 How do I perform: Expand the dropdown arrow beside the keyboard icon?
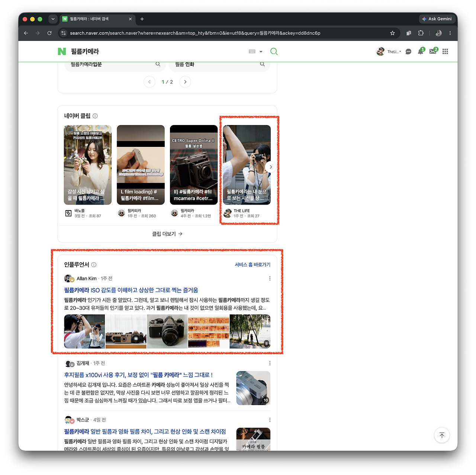261,52
